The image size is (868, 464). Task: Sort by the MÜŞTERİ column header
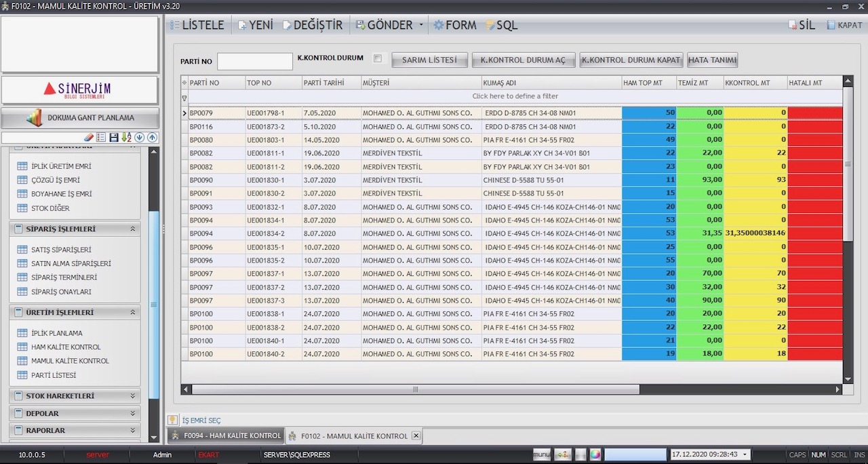pyautogui.click(x=421, y=83)
